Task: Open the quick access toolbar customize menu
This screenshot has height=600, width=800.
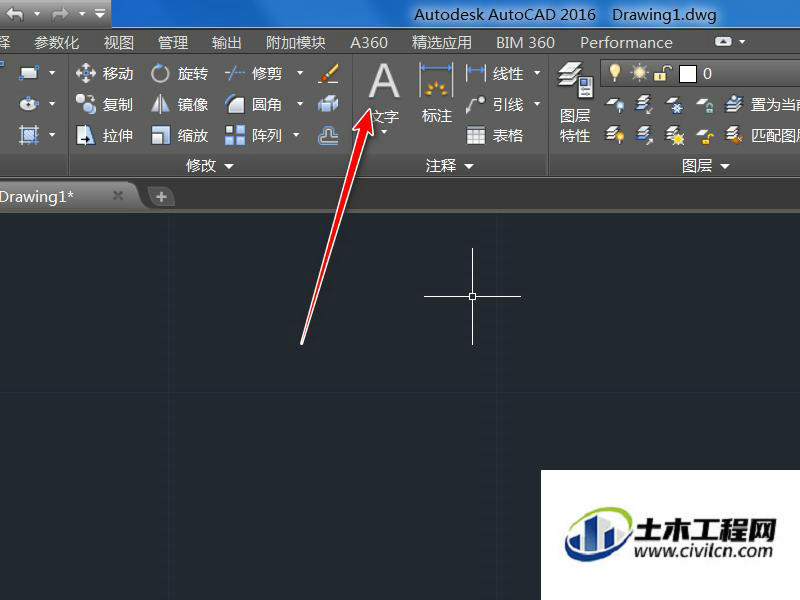Action: (100, 13)
